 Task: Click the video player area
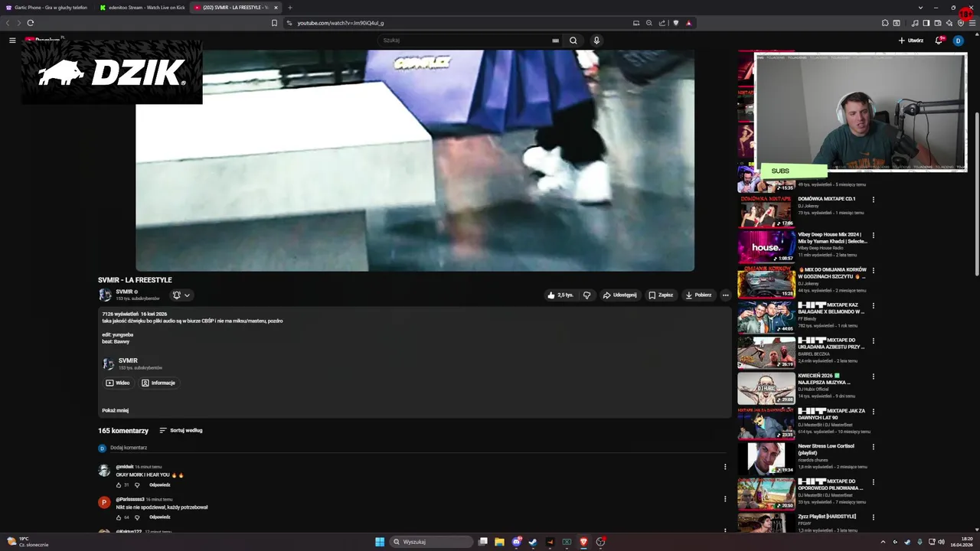(415, 161)
